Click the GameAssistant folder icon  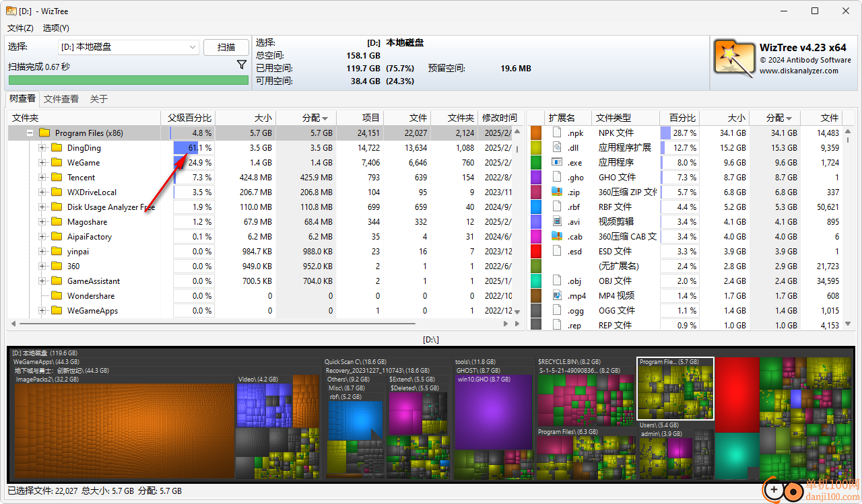(x=57, y=281)
